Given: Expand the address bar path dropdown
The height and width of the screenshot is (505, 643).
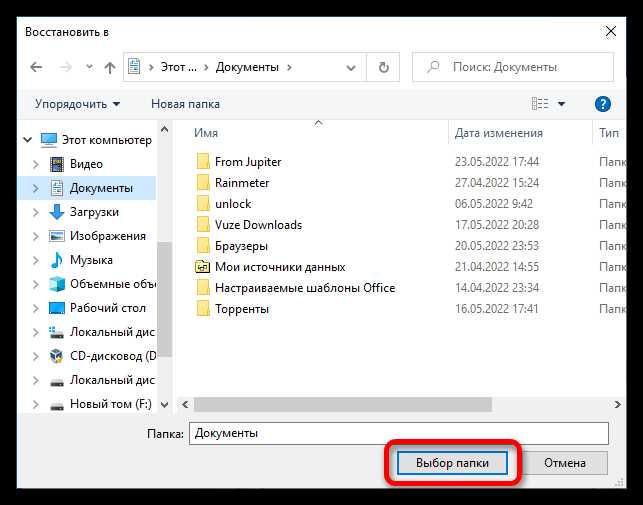Looking at the screenshot, I should point(351,68).
